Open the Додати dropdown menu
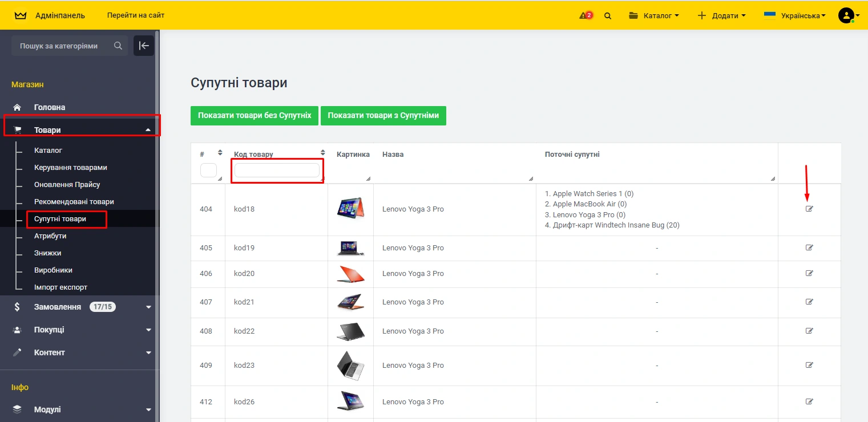This screenshot has width=868, height=422. (722, 15)
